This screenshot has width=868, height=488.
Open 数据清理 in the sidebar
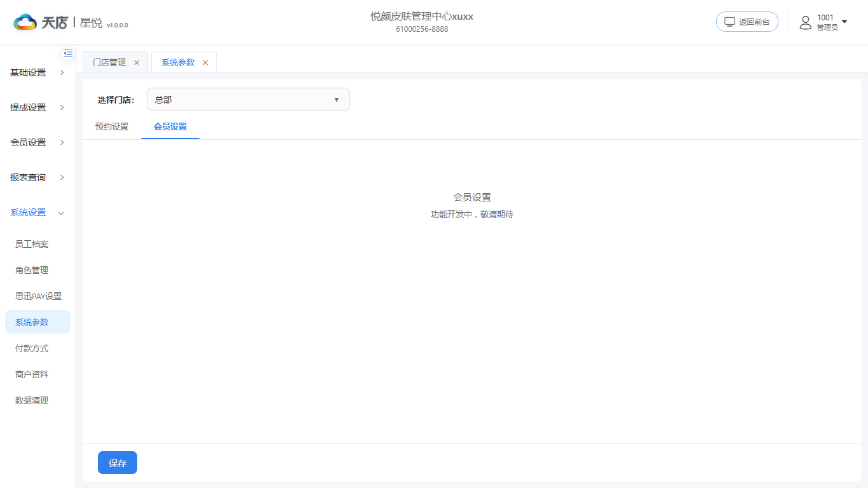point(37,400)
